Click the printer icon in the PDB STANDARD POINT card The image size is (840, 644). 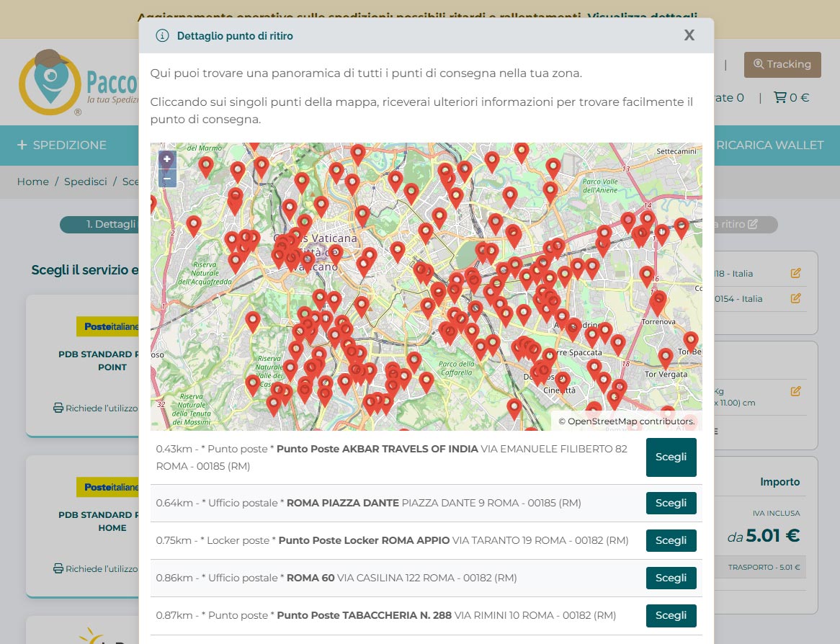58,408
